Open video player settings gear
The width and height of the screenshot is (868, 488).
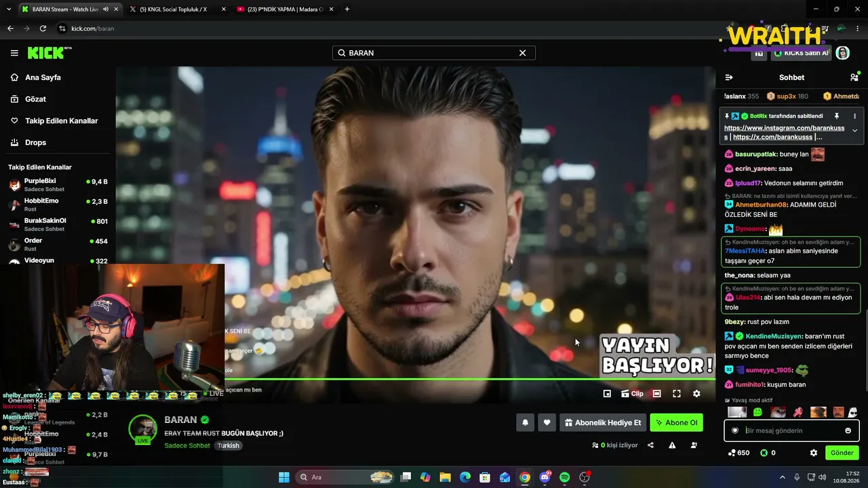point(696,393)
